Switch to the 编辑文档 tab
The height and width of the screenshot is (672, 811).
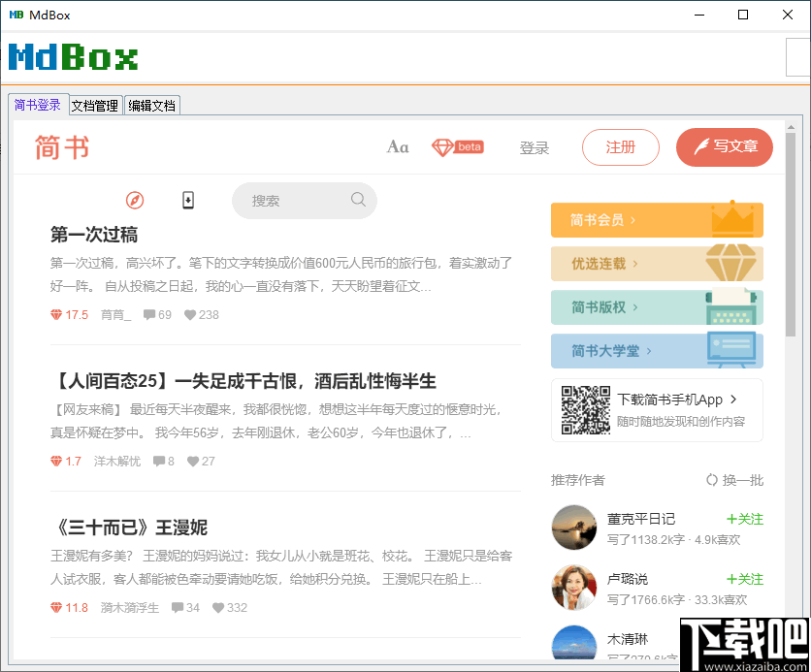click(x=151, y=105)
